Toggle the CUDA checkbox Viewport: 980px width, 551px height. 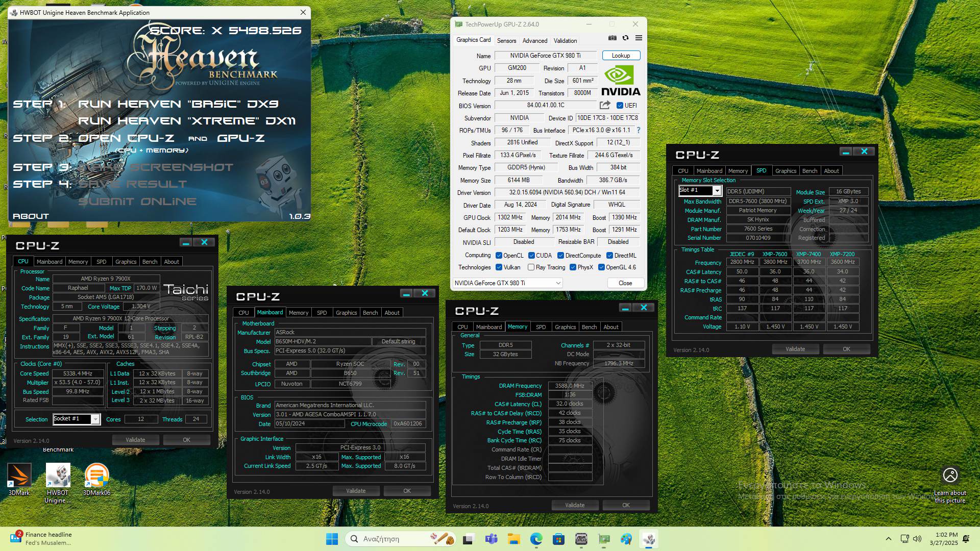click(531, 256)
